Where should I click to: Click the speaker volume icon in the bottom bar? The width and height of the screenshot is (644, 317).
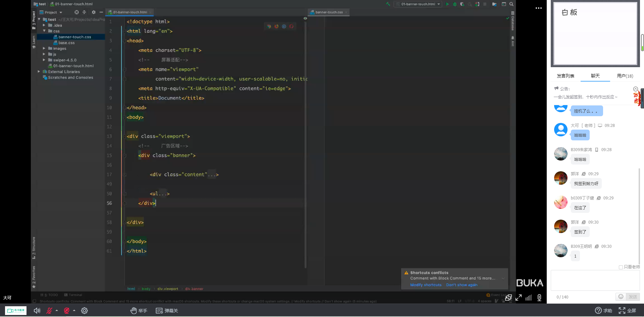(37, 311)
